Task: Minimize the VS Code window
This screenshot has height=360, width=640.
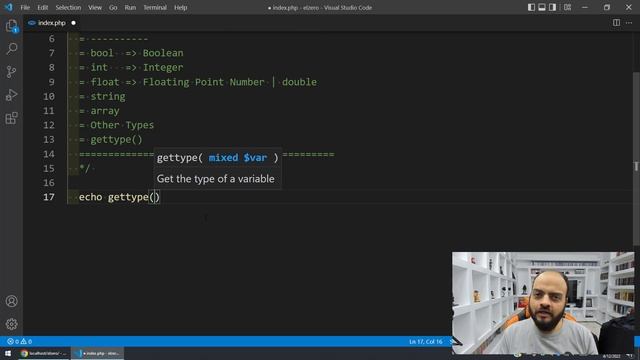Action: [x=585, y=7]
